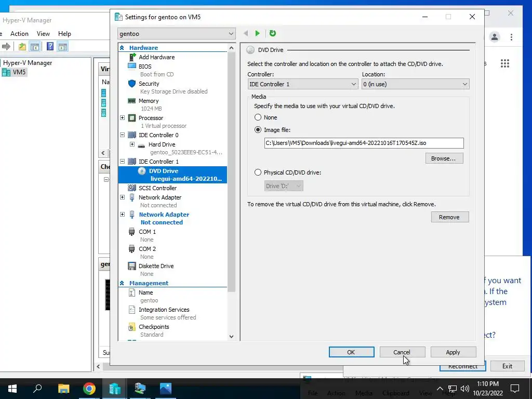Expand the Processor tree node

click(x=123, y=118)
